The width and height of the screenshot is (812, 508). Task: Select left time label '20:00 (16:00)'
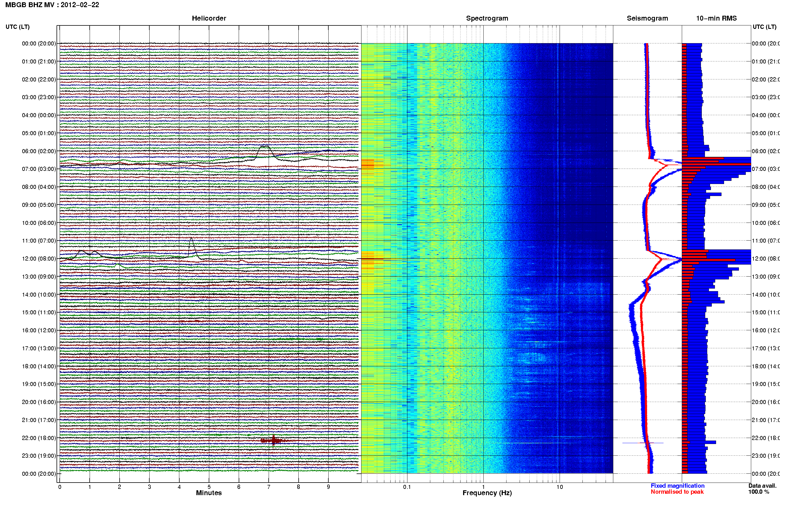click(39, 402)
